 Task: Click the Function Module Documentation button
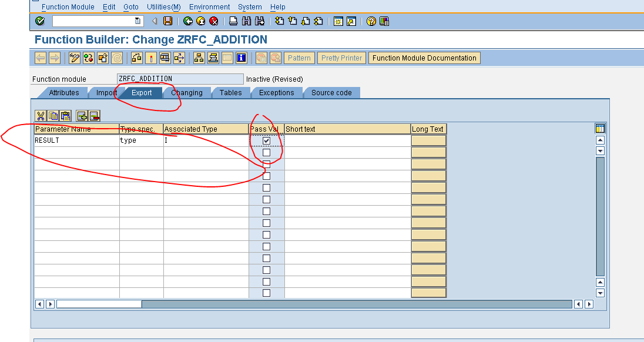tap(424, 58)
